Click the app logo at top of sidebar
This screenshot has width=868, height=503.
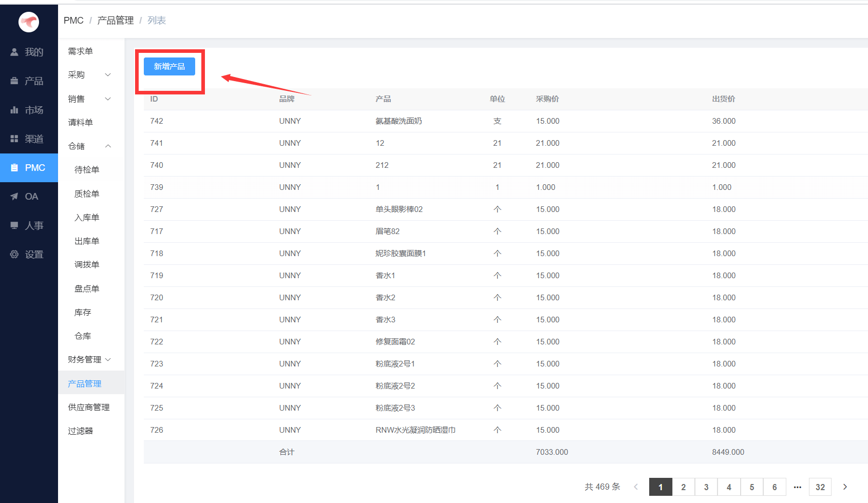(x=29, y=22)
